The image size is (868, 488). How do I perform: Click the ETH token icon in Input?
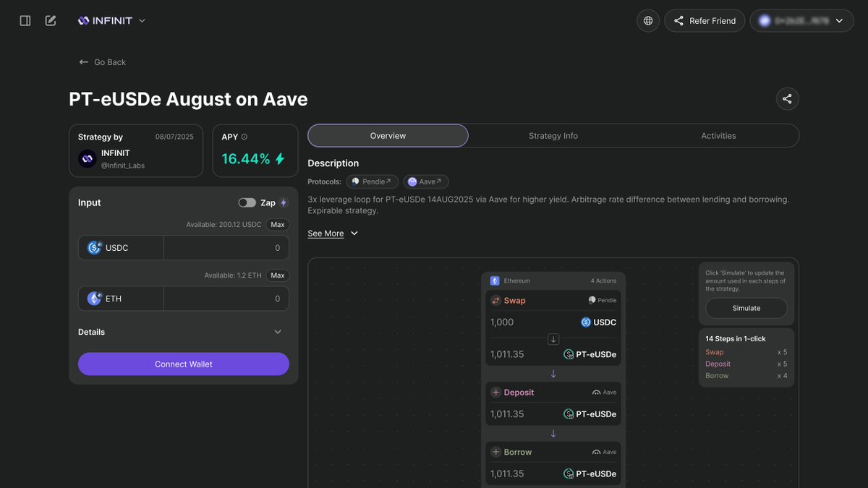(95, 299)
